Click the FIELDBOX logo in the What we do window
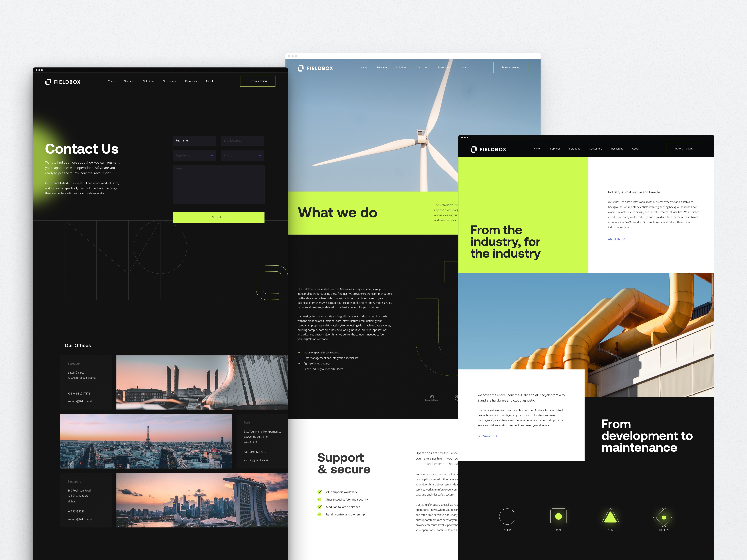Viewport: 747px width, 560px height. point(315,68)
